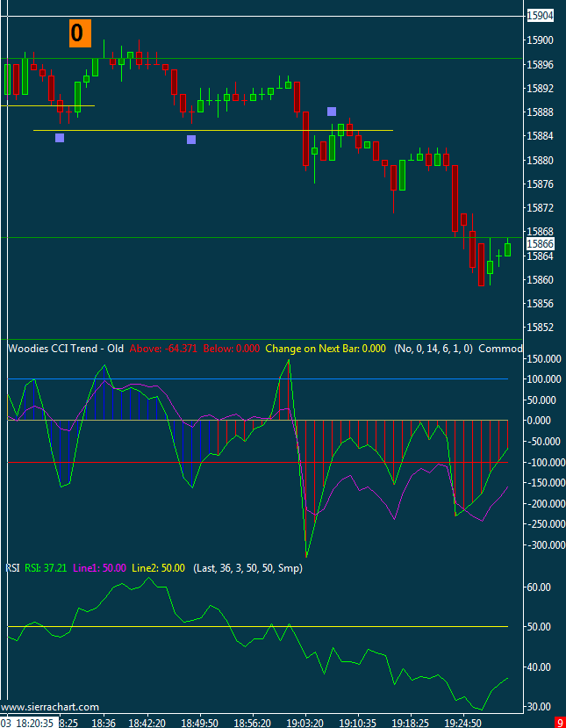The width and height of the screenshot is (566, 728).
Task: Click the 19:18:25 time axis label
Action: [x=411, y=723]
